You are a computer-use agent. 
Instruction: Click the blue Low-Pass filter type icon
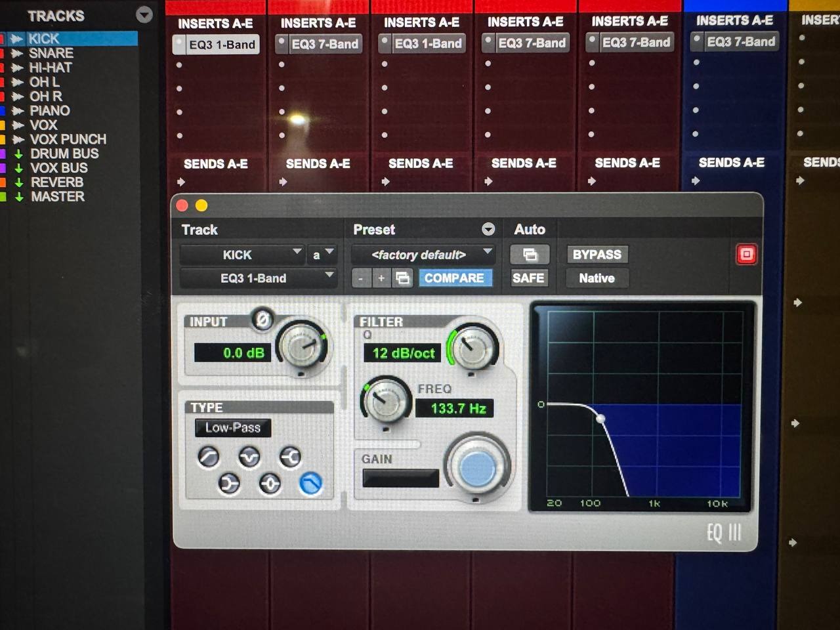point(310,484)
